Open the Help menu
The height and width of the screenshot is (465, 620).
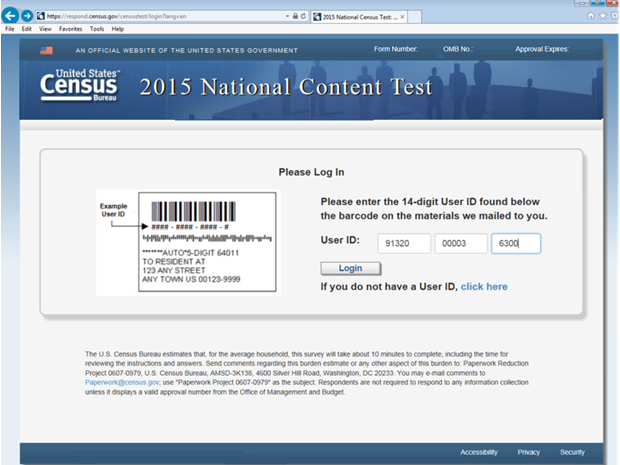click(x=117, y=29)
